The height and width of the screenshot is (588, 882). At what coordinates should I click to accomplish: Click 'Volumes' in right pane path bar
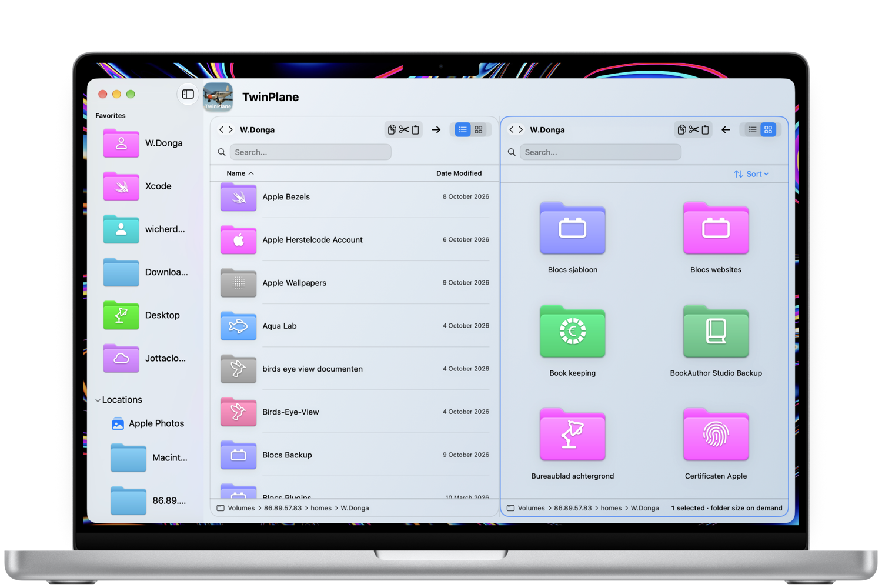point(532,508)
